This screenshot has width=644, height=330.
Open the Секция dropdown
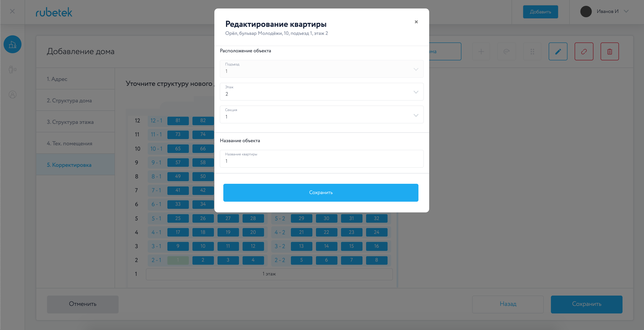(x=322, y=114)
